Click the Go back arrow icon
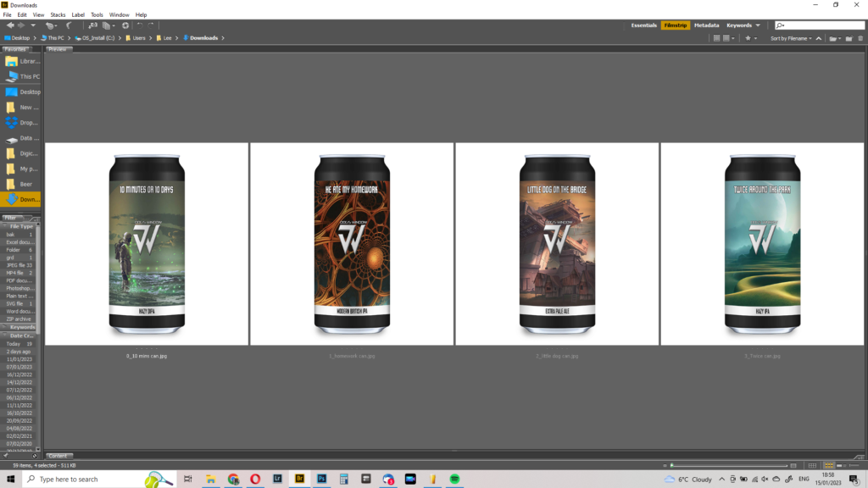868x488 pixels. [x=10, y=25]
